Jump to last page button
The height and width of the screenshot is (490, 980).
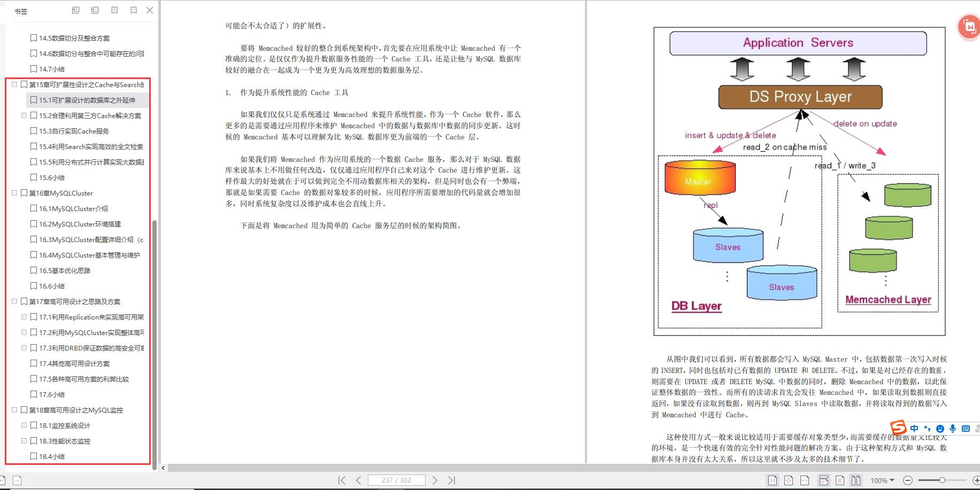pos(452,480)
